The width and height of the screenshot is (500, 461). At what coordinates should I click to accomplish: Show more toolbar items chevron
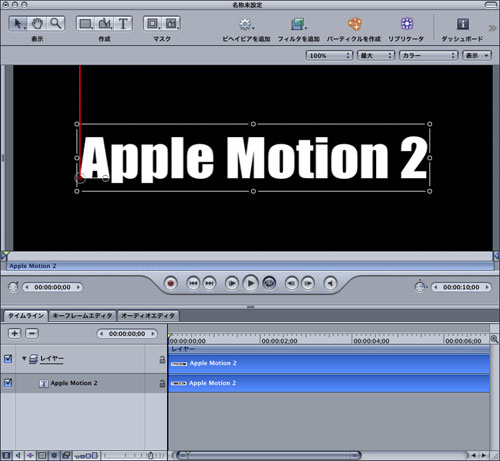pos(492,28)
